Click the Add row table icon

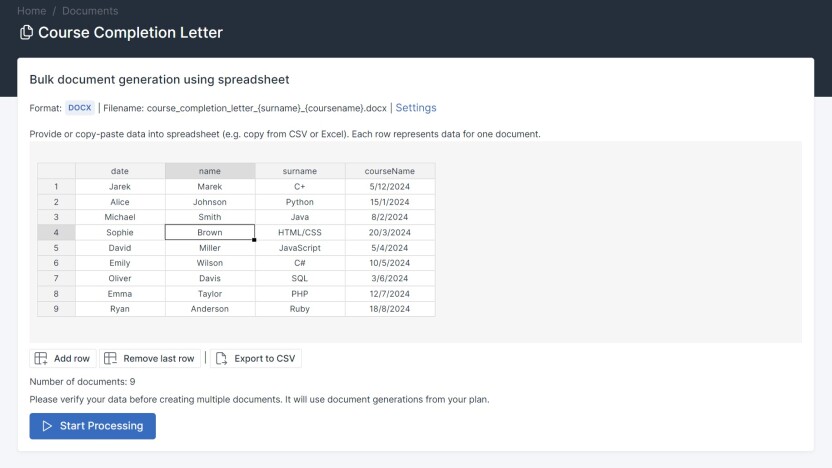[x=41, y=358]
